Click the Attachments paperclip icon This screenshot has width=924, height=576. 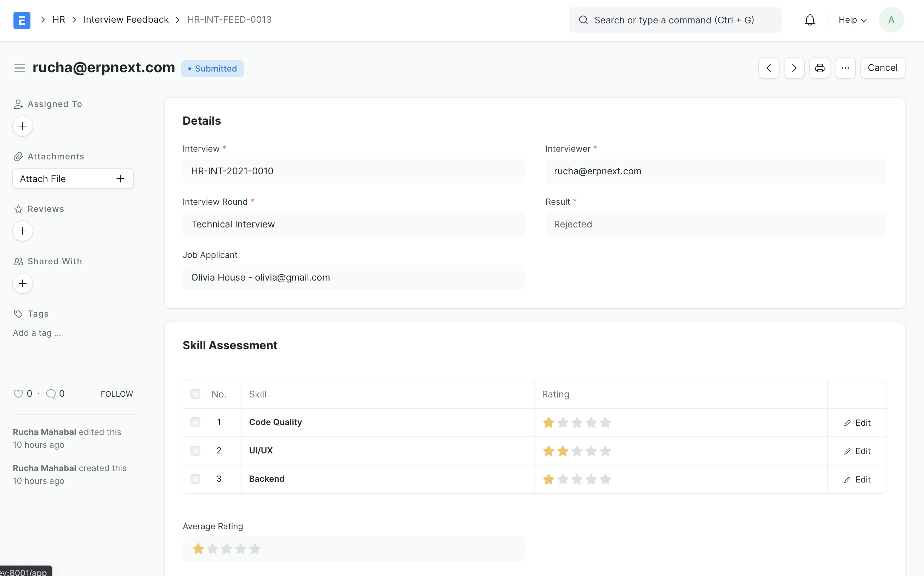point(18,157)
